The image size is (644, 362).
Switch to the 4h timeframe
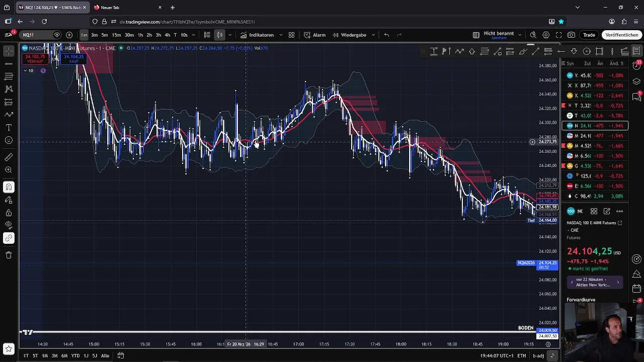[x=167, y=35]
